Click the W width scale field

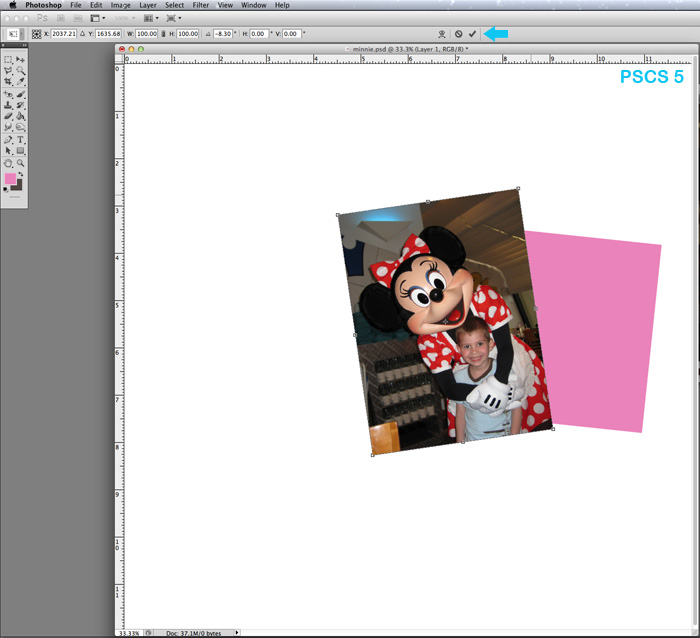pyautogui.click(x=146, y=34)
